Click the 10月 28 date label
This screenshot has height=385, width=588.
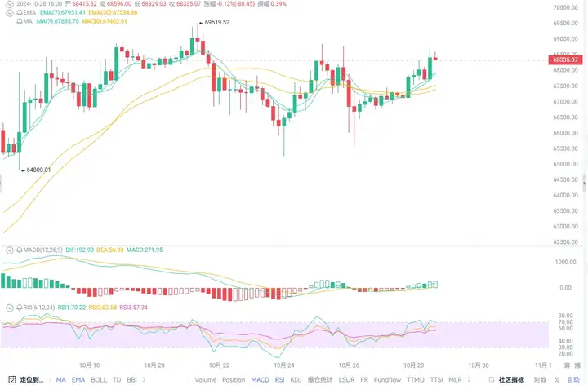click(x=413, y=365)
